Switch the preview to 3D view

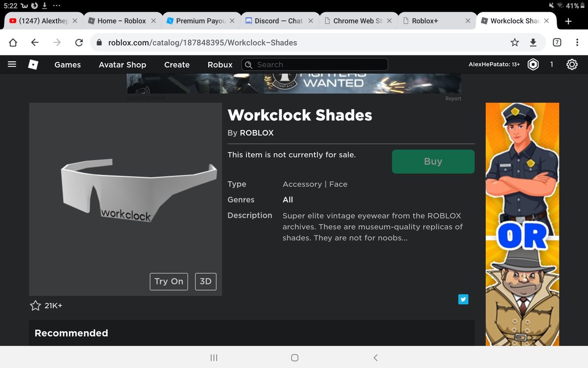click(x=206, y=281)
